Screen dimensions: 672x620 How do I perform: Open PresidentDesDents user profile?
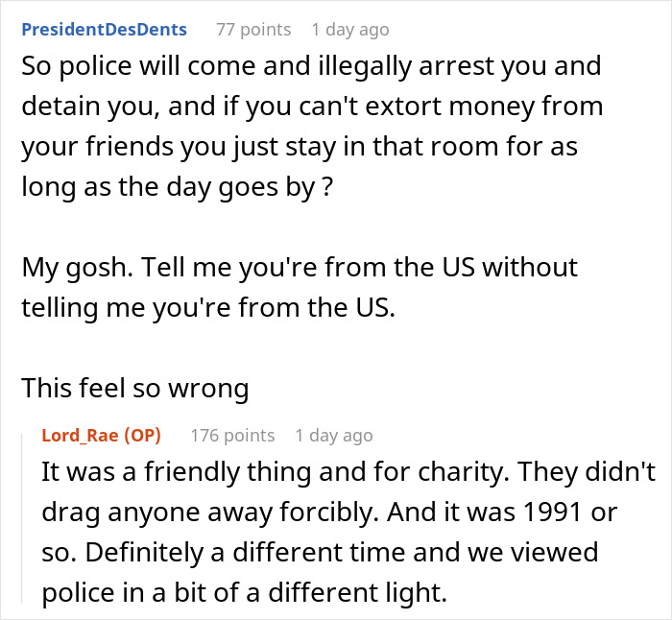(x=104, y=30)
